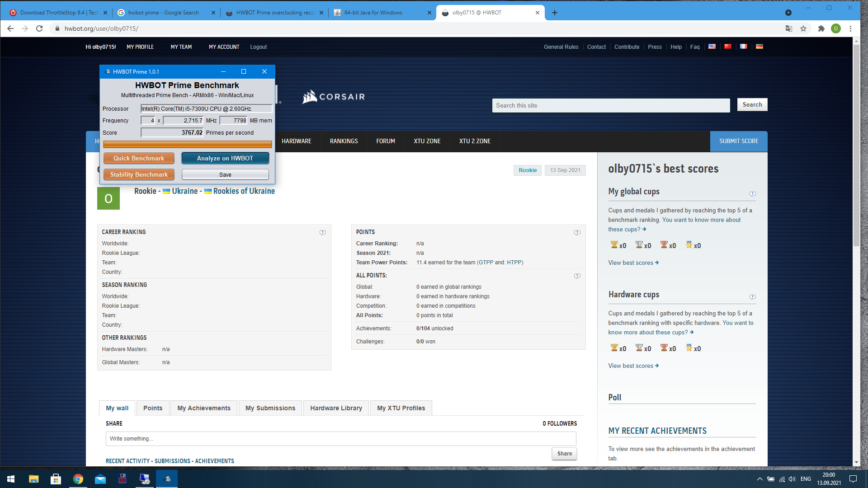Open a new browser tab
868x488 pixels.
[555, 13]
